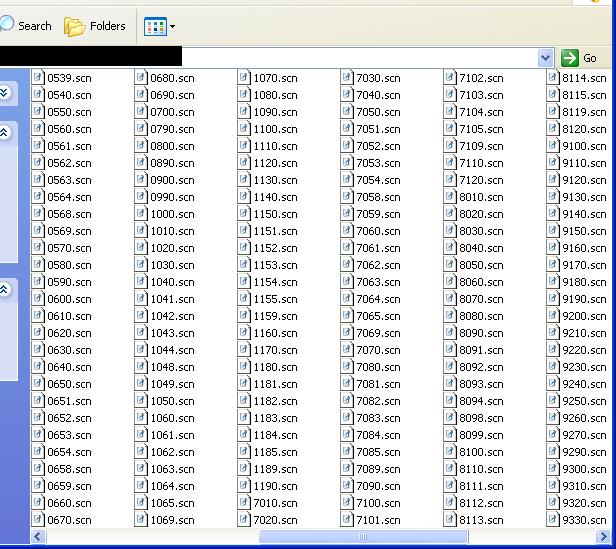The height and width of the screenshot is (549, 616).
Task: Click the file name 1062.scn
Action: tap(172, 452)
